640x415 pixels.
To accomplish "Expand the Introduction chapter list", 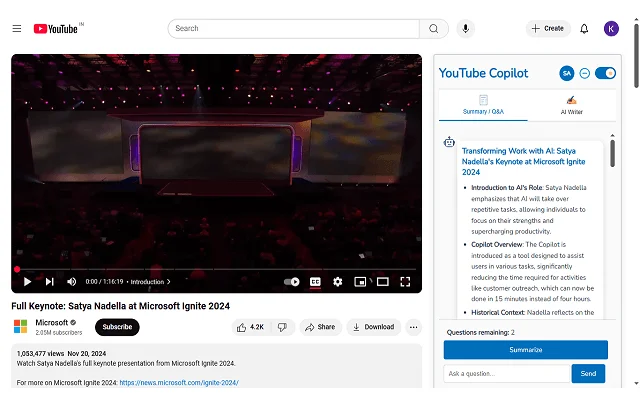I will click(150, 282).
